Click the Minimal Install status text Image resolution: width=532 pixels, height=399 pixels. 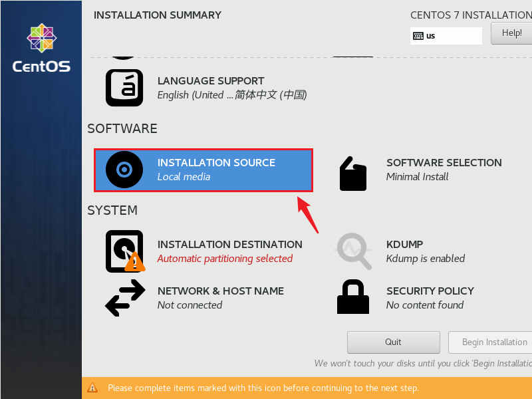(418, 177)
